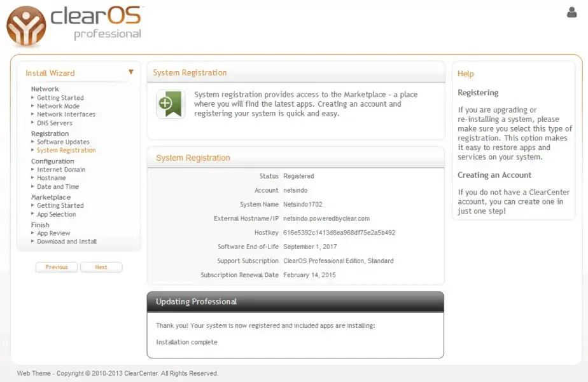Image resolution: width=588 pixels, height=382 pixels.
Task: Open the Software Updates step
Action: click(x=63, y=142)
